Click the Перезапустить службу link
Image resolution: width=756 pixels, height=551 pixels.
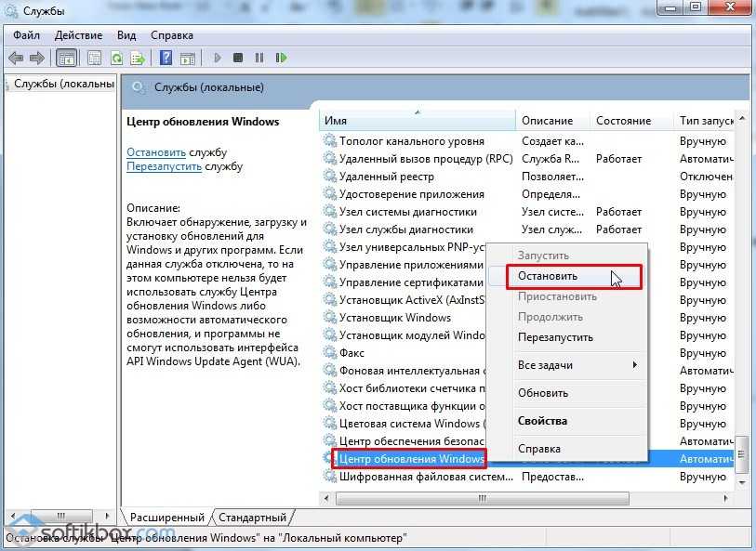pos(164,166)
